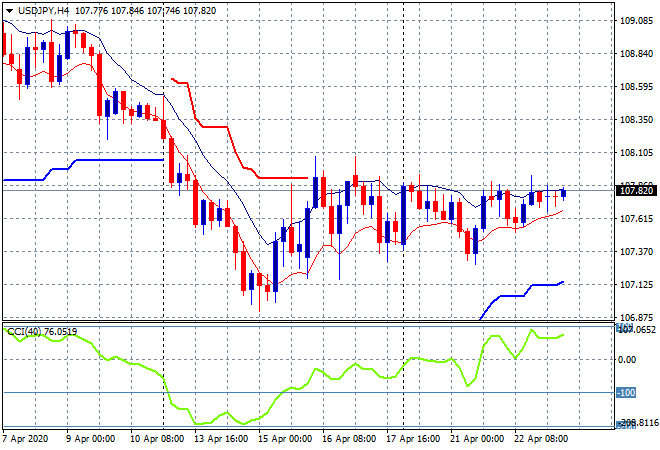The height and width of the screenshot is (450, 660).
Task: Click the current price label 107.820
Action: (637, 191)
